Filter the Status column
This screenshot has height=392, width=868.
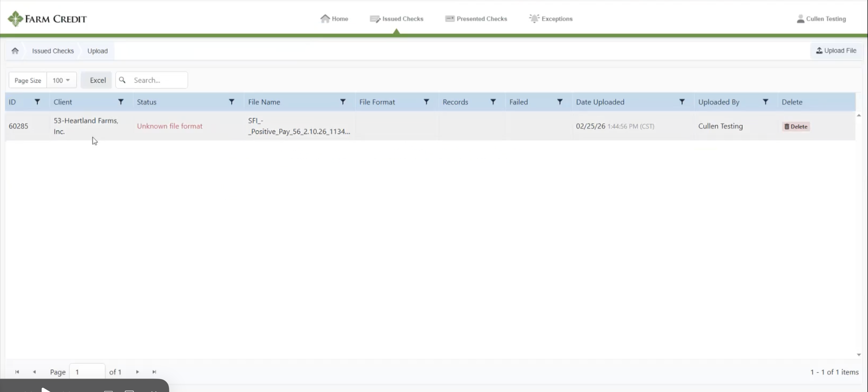pos(232,102)
